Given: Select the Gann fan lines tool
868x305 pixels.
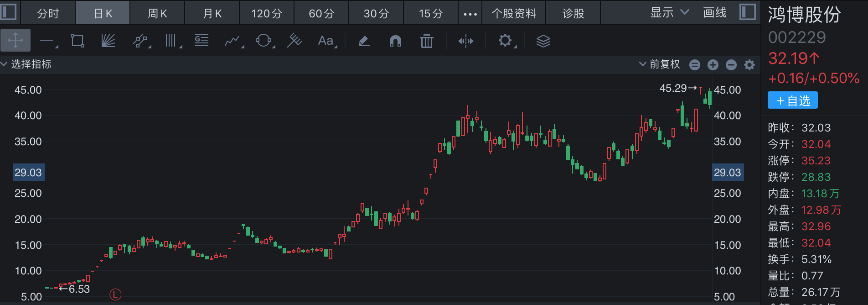Looking at the screenshot, I should click(x=108, y=41).
